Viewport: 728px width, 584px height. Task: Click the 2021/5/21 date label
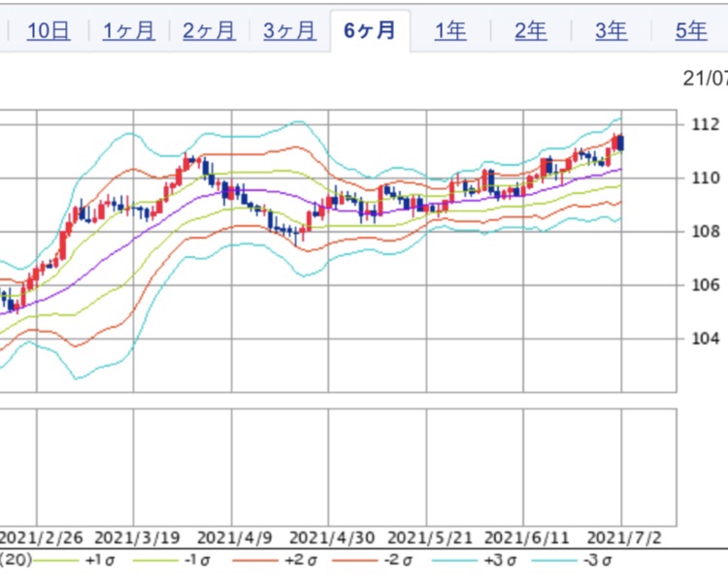tap(430, 537)
